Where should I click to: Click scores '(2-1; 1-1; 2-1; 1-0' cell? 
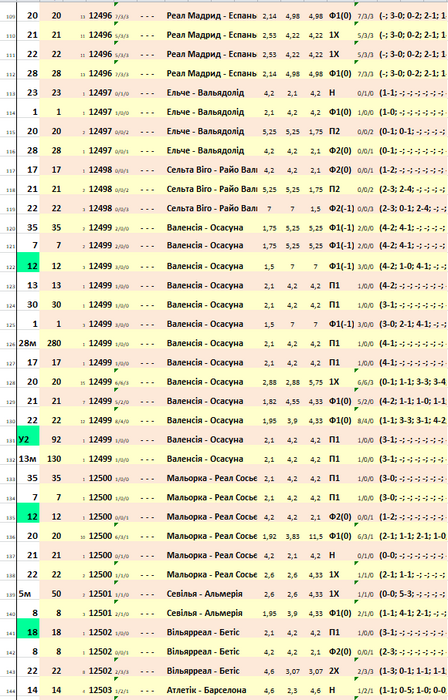pos(412,536)
